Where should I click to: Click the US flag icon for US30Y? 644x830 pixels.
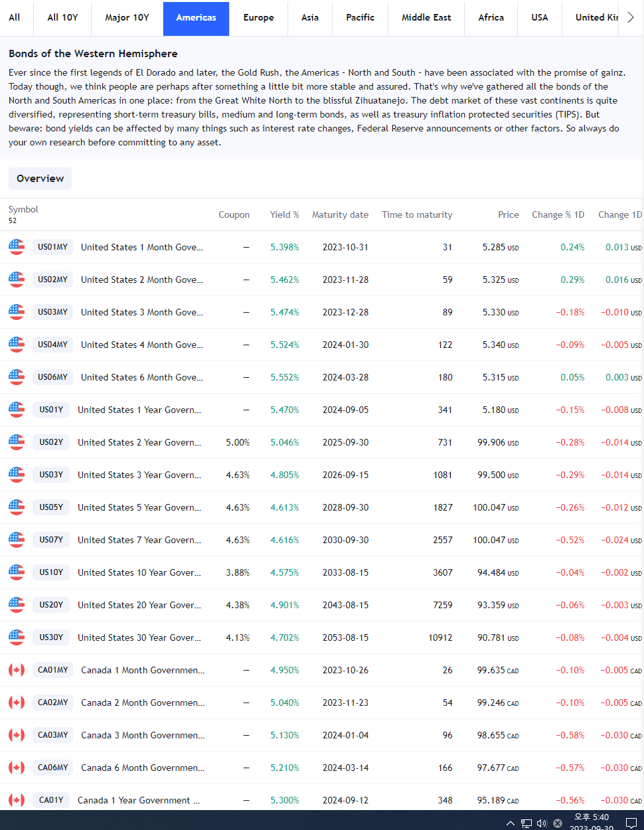point(17,637)
